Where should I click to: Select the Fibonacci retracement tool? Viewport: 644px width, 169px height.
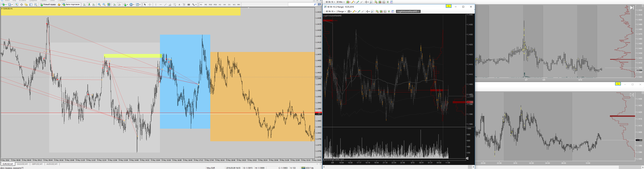pyautogui.click(x=175, y=5)
